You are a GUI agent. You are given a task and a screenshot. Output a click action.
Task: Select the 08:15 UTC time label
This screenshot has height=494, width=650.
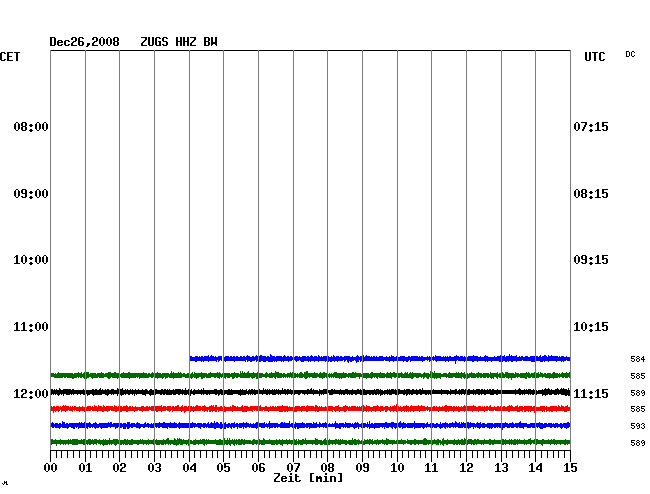[x=591, y=194]
